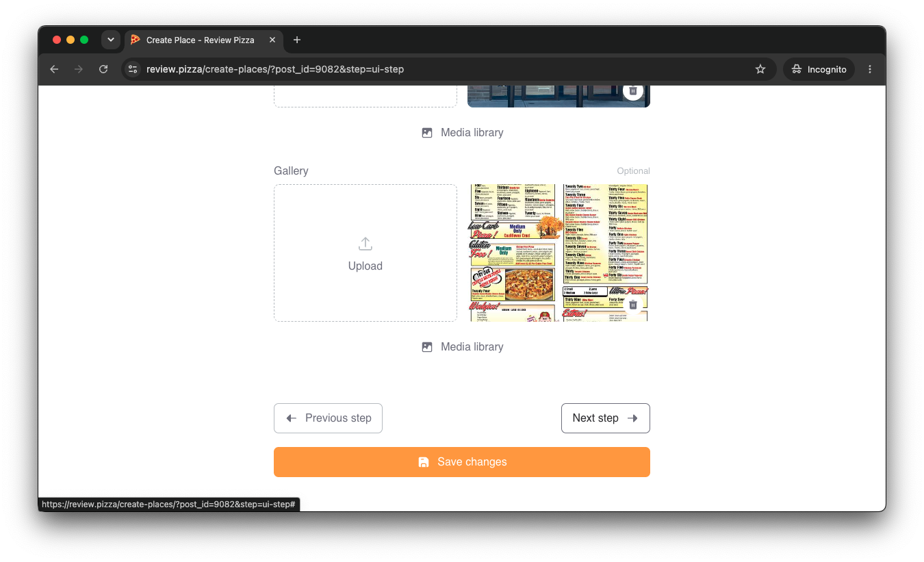This screenshot has width=924, height=562.
Task: Open the upper Media library link
Action: (462, 133)
